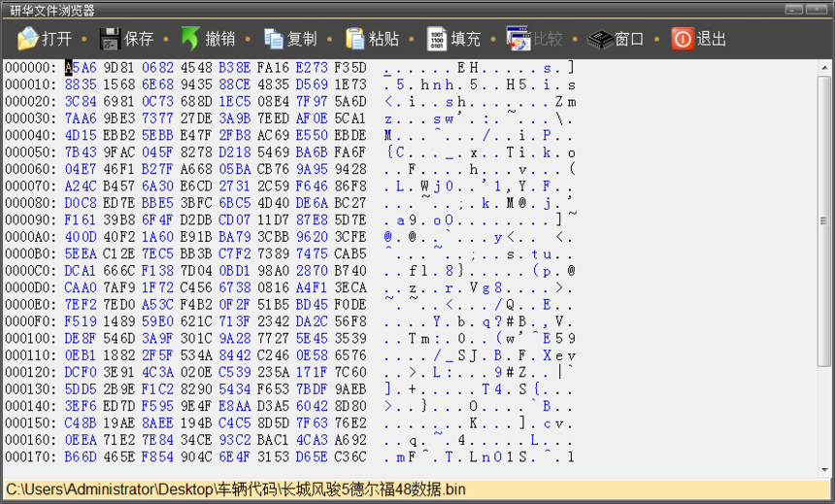This screenshot has height=504, width=835.
Task: Select offset label 000100:
Action: 30,338
